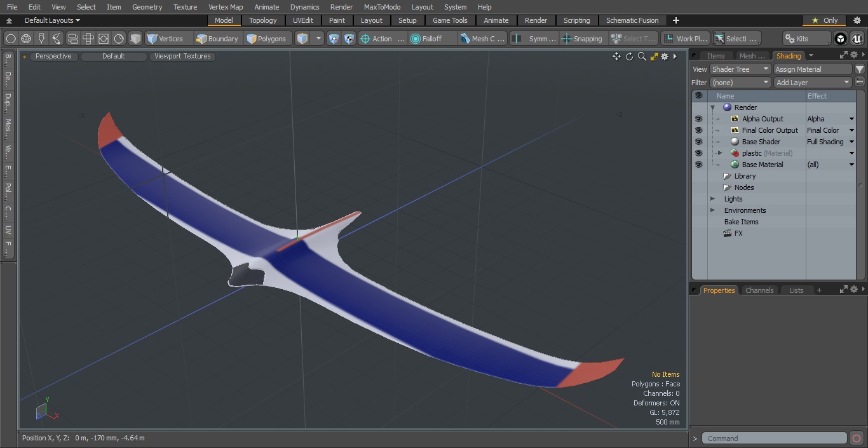Open Full Shading effect dropdown arrow
This screenshot has height=448, width=868.
(x=851, y=142)
